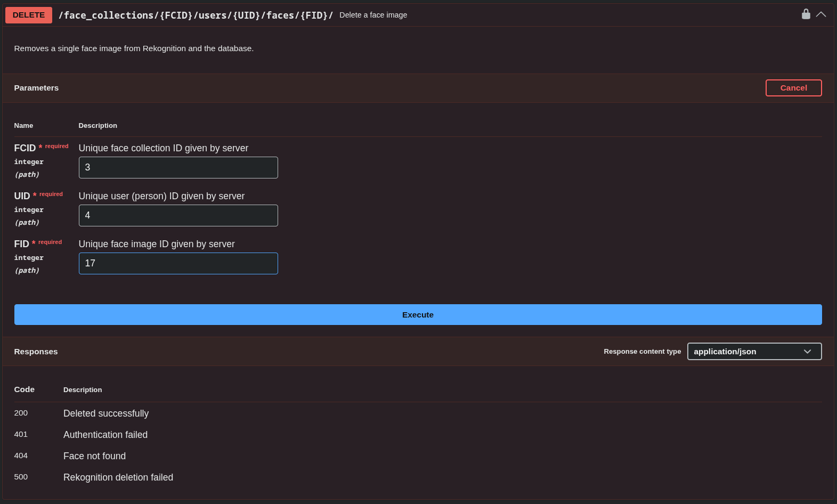Click response code 500
The image size is (837, 504).
click(x=21, y=477)
